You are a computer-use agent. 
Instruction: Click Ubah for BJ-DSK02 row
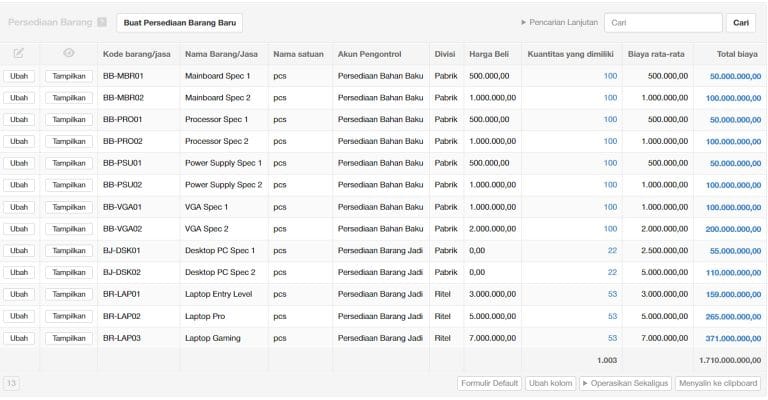[x=19, y=272]
